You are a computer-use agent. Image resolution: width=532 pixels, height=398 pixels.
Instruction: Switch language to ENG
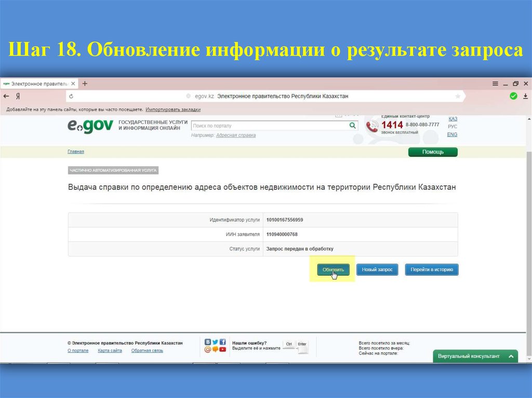[452, 134]
